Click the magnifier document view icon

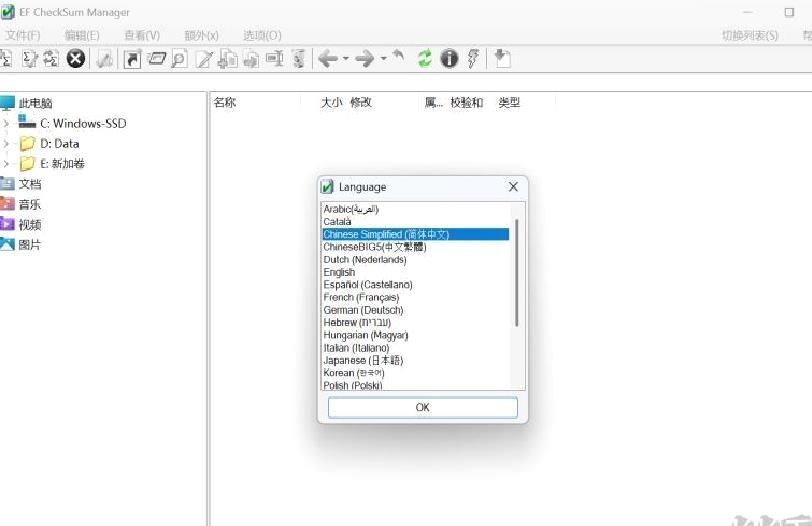coord(179,59)
